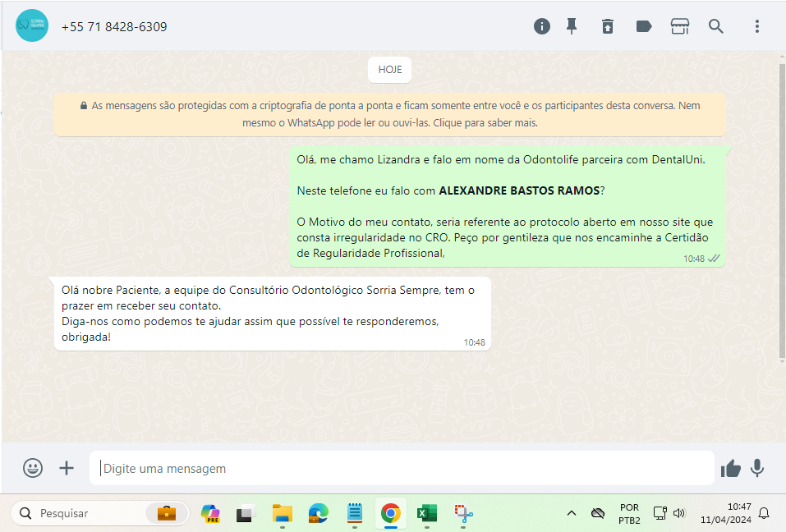
Task: Launch Copilot preview from taskbar
Action: coord(210,513)
